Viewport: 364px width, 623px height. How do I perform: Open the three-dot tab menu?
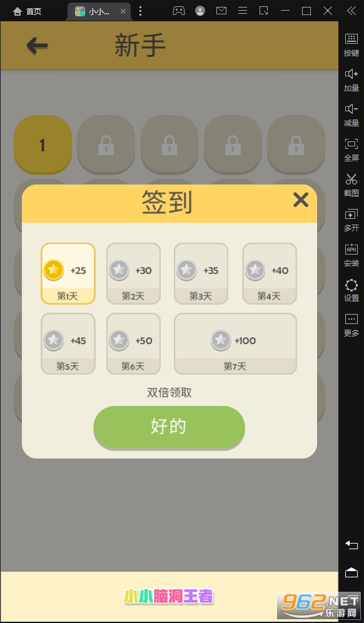coord(140,11)
